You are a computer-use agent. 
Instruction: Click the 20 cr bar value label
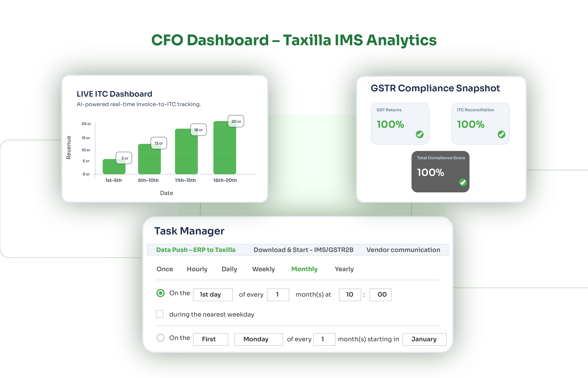point(236,121)
